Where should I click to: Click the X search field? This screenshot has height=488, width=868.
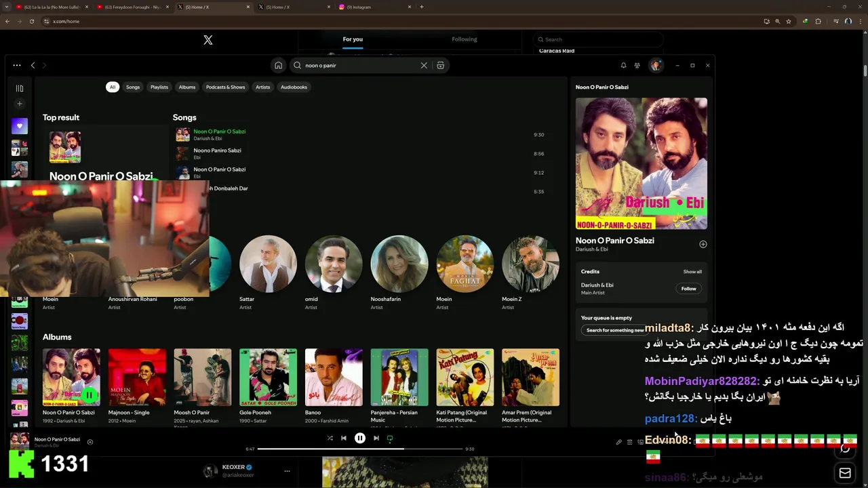tap(597, 39)
